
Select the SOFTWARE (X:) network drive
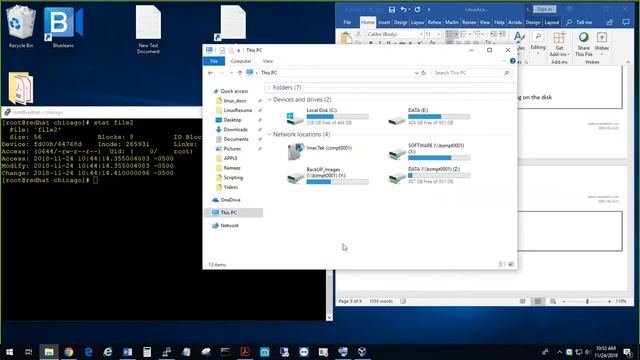[x=429, y=151]
